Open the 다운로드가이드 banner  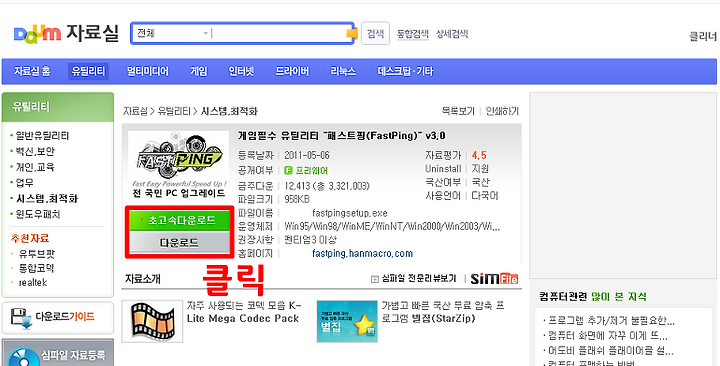58,318
